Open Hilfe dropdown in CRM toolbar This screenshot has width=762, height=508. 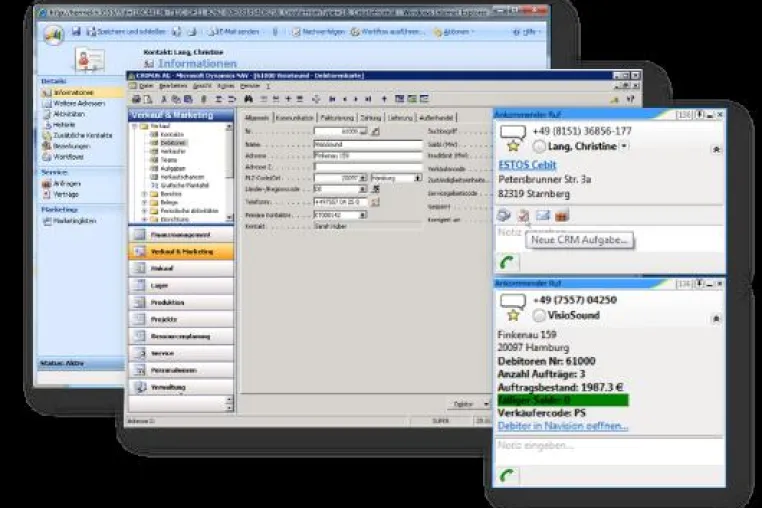(527, 32)
